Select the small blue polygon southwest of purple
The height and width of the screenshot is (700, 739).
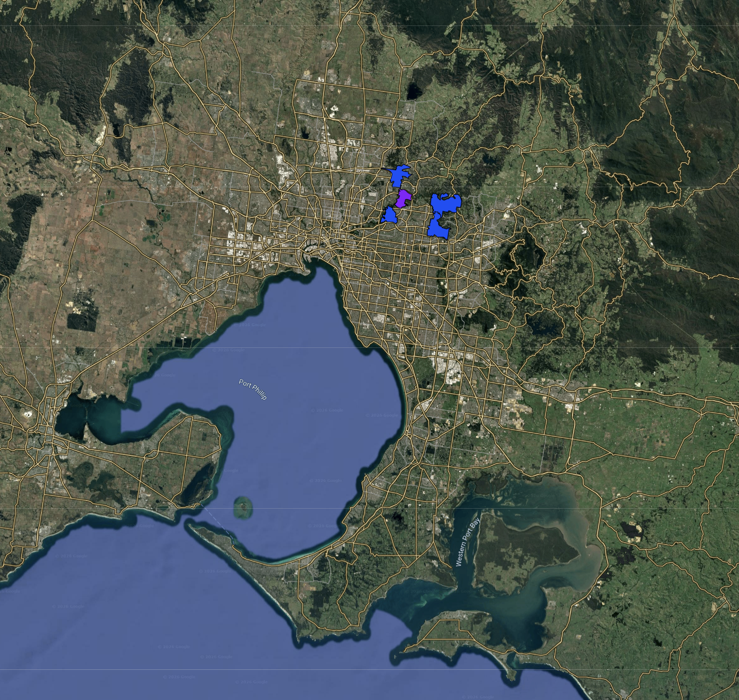point(390,216)
